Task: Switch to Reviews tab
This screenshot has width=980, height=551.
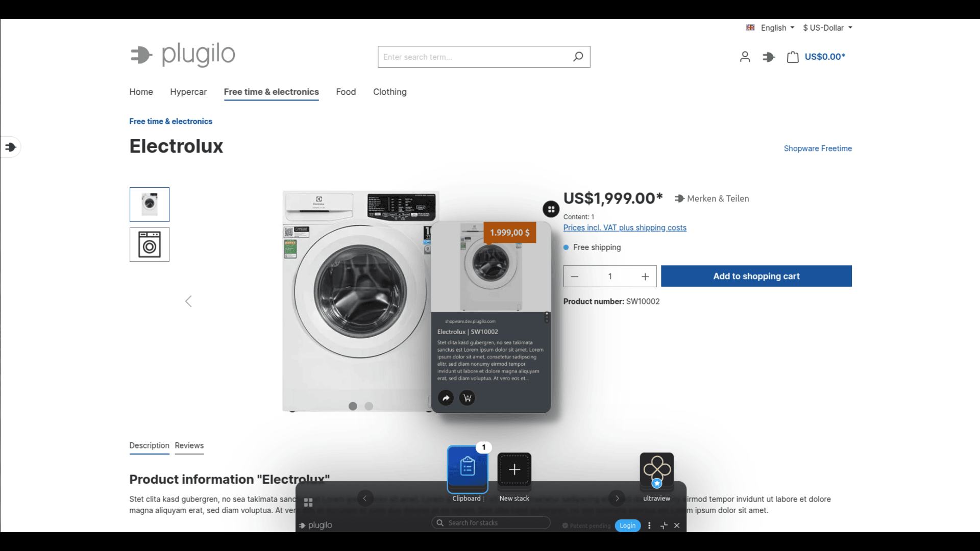Action: click(x=189, y=445)
